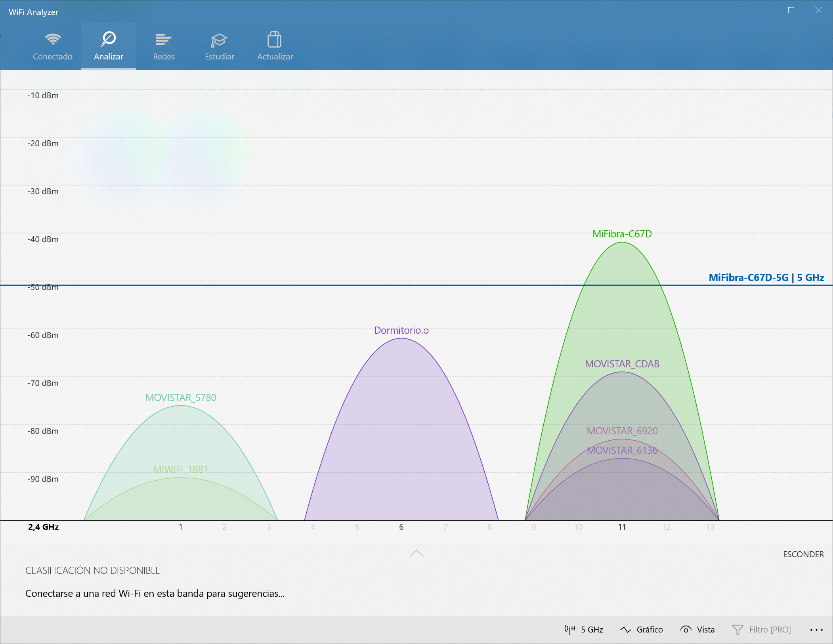Collapse panel with the up chevron

416,553
